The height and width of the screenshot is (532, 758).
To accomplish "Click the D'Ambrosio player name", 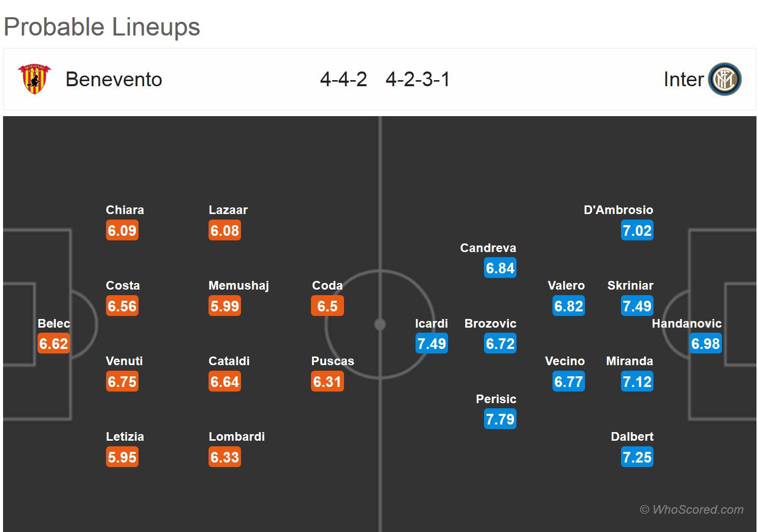I will pyautogui.click(x=618, y=210).
